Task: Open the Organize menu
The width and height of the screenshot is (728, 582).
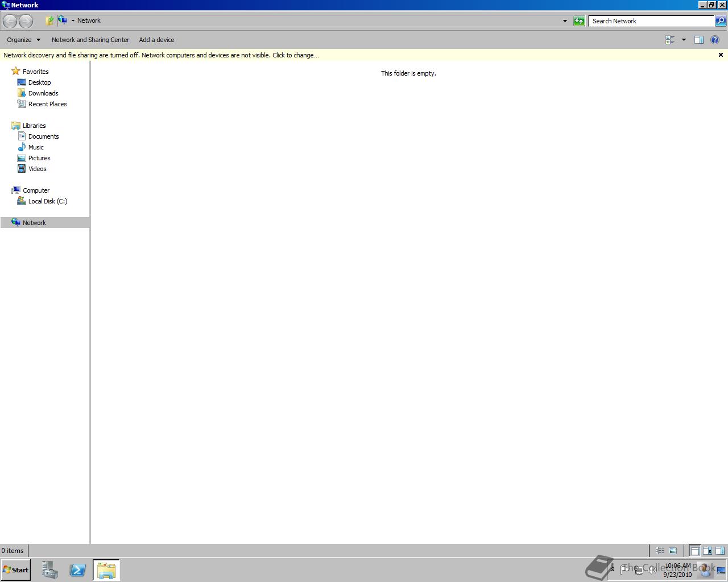Action: [23, 40]
